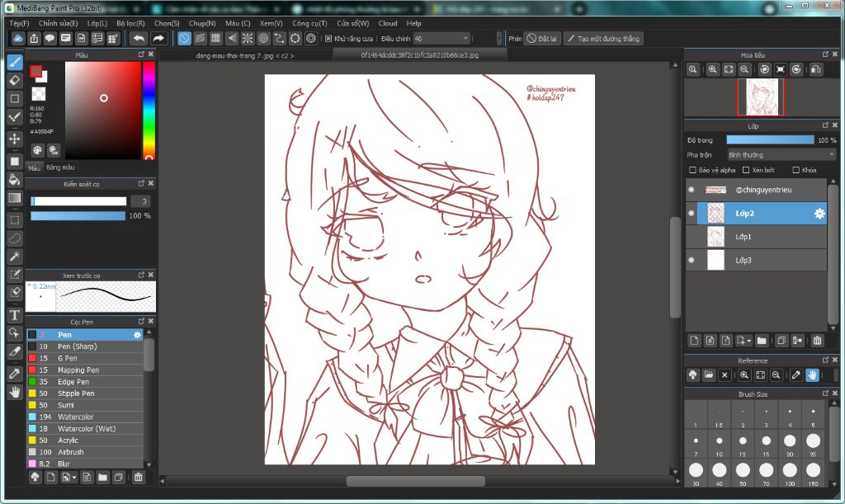Open snap settings gear icon
This screenshot has height=504, width=845.
(x=311, y=38)
